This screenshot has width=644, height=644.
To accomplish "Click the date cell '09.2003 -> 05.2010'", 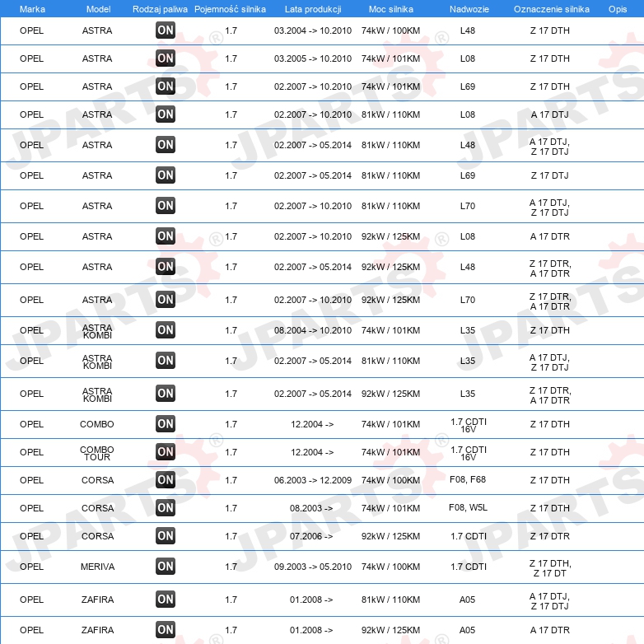I will (313, 567).
